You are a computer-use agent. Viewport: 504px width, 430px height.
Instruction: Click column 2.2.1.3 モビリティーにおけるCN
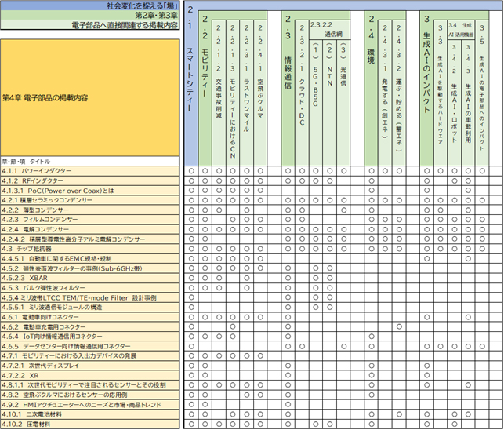[x=232, y=93]
